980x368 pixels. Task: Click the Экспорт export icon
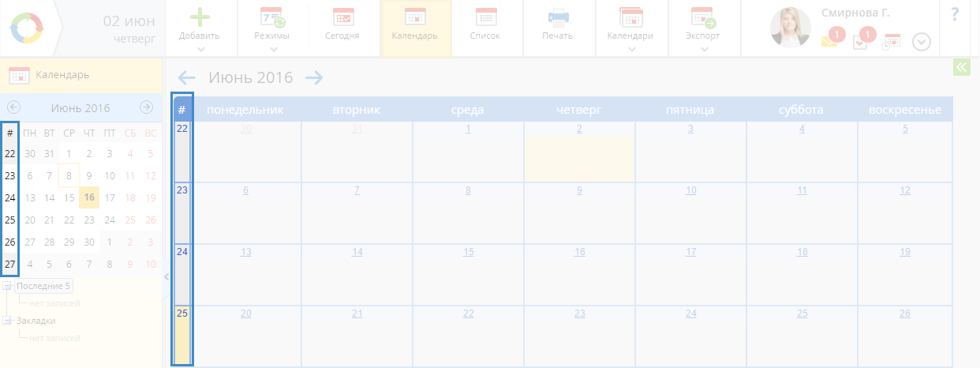703,16
